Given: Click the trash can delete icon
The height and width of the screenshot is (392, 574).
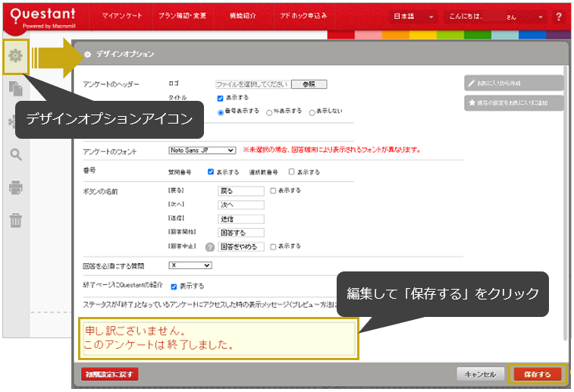Looking at the screenshot, I should [x=15, y=220].
